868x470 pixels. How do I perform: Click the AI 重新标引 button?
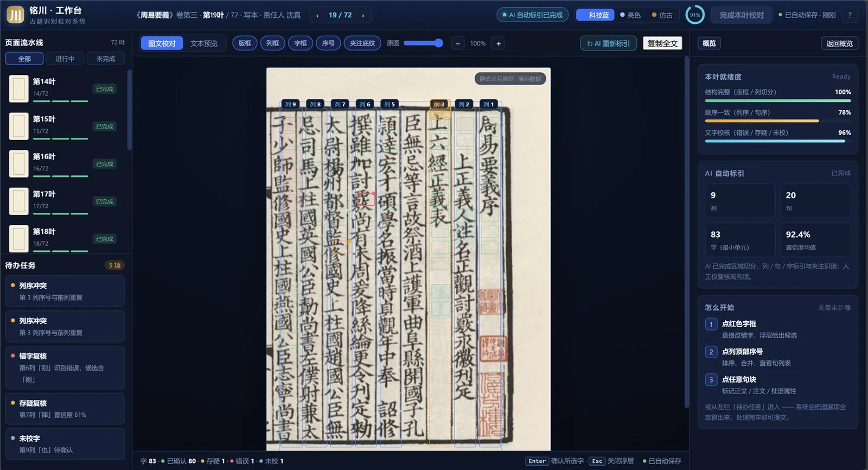tap(608, 43)
